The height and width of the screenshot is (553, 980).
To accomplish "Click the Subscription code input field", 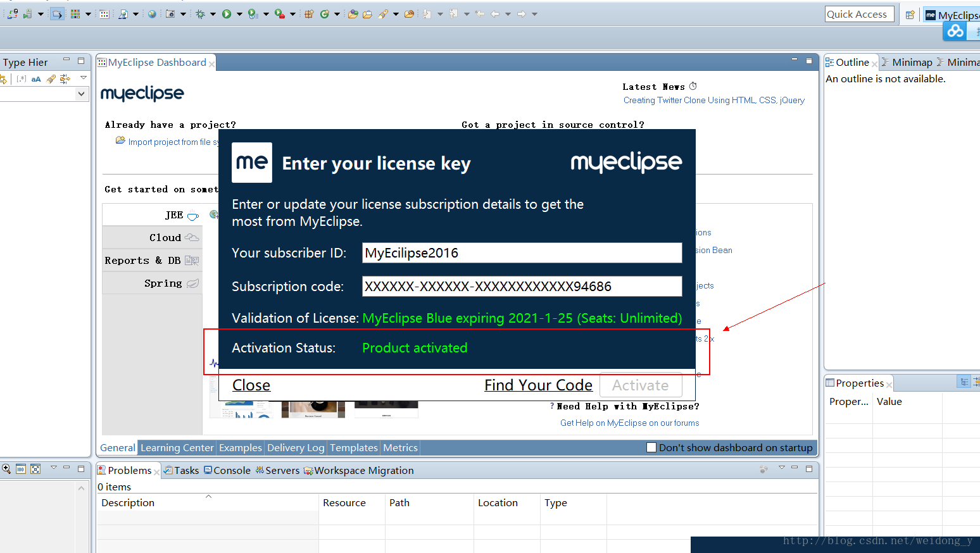I will pyautogui.click(x=522, y=286).
